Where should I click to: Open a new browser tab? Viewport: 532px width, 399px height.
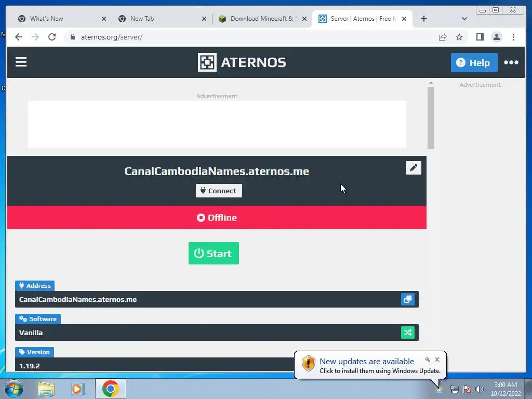pyautogui.click(x=424, y=19)
